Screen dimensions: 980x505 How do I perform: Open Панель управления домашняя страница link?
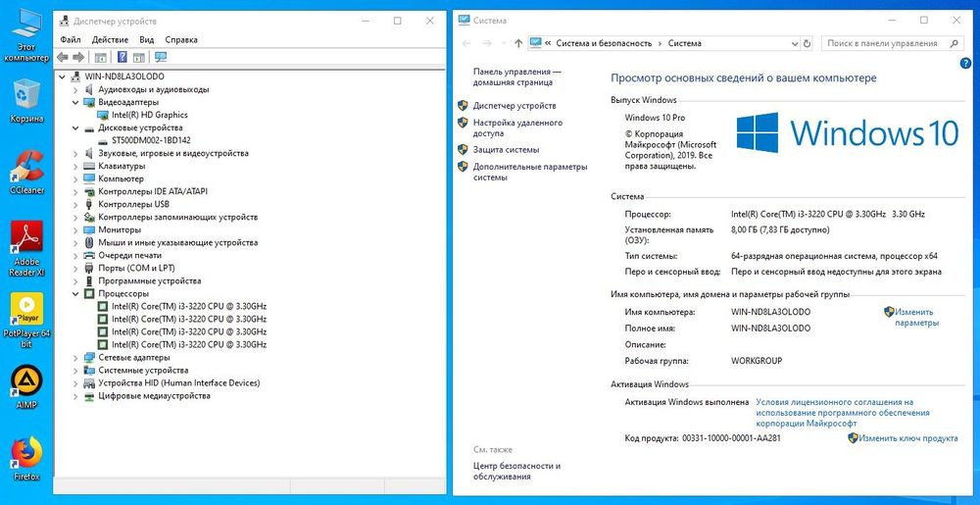pyautogui.click(x=516, y=76)
